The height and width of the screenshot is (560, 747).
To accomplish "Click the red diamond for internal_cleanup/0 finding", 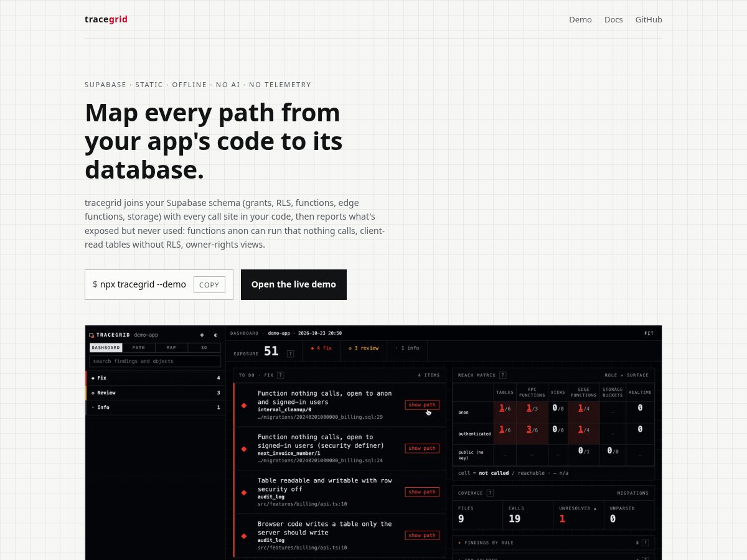I will coord(244,405).
